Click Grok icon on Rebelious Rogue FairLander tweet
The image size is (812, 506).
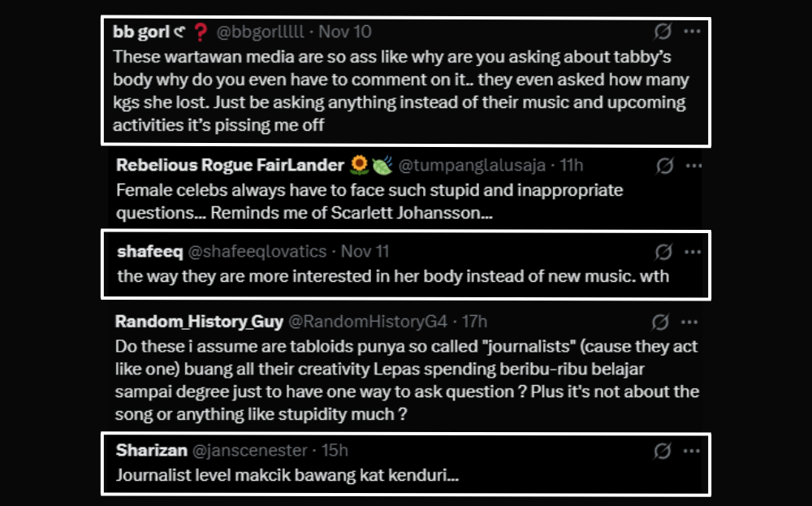pos(664,166)
